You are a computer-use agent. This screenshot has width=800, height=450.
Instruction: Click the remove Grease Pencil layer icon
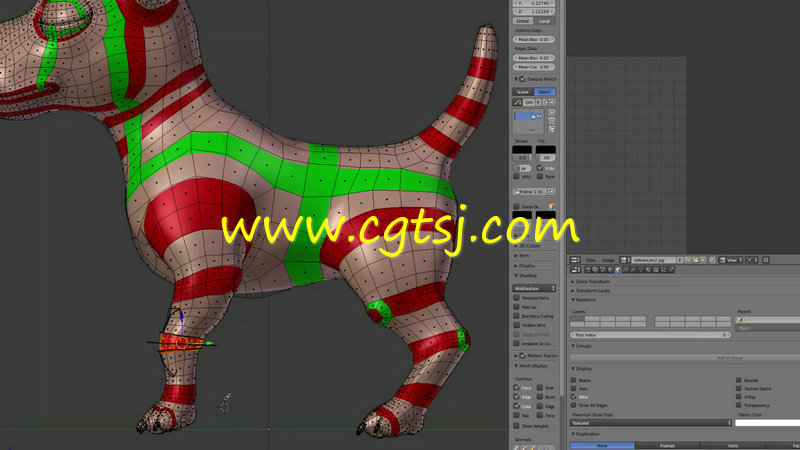tap(552, 121)
